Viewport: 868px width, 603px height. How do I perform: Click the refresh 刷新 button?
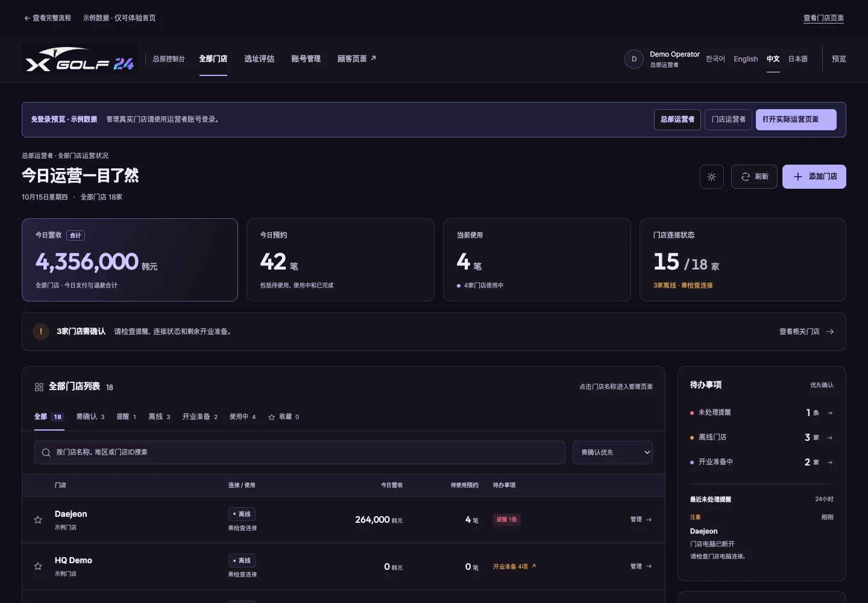tap(754, 177)
